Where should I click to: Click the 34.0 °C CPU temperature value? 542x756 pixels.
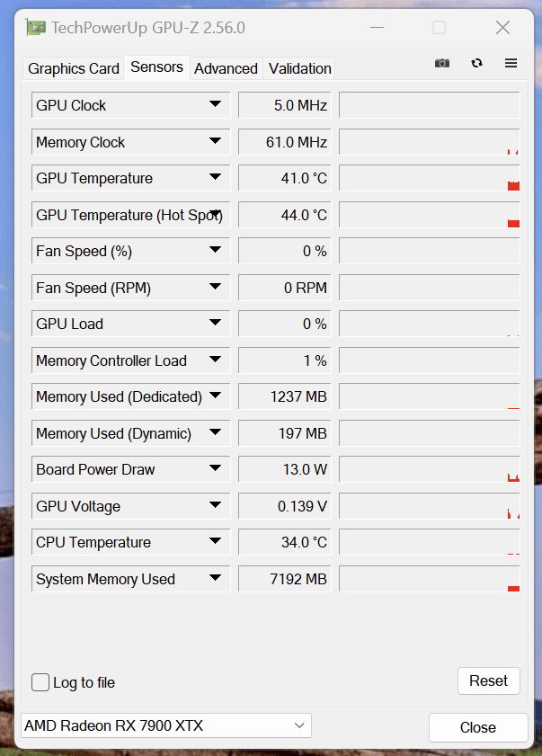point(285,542)
